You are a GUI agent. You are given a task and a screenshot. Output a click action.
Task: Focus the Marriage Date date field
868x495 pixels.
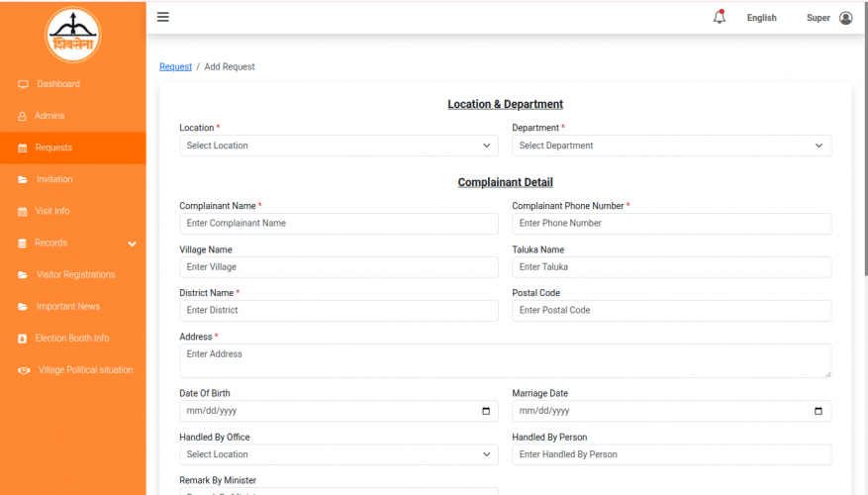[671, 411]
